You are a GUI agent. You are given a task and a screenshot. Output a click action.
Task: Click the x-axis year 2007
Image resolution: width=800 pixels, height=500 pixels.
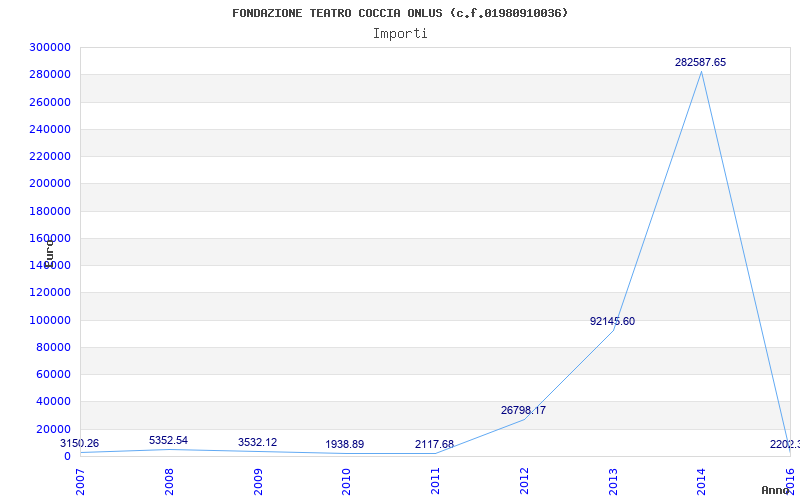81,482
